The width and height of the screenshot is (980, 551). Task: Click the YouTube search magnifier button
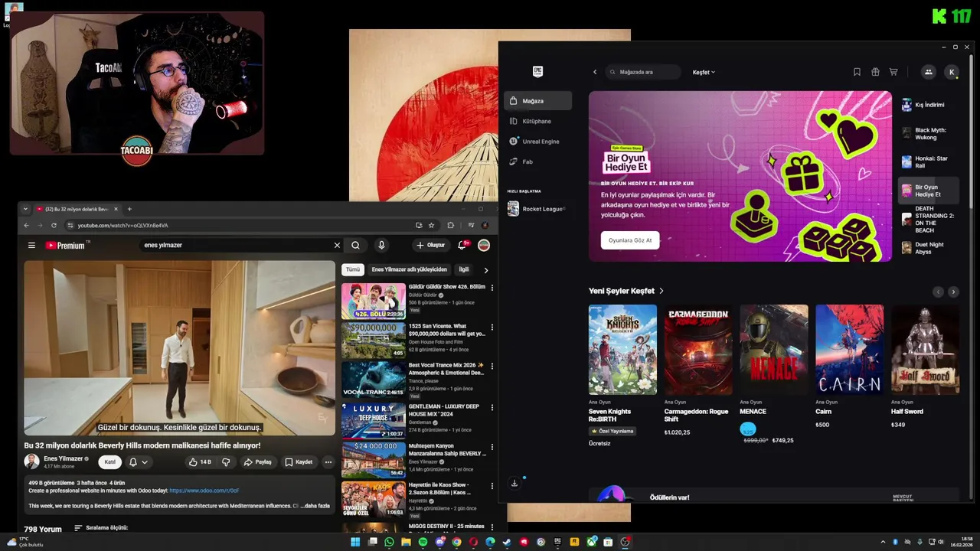click(355, 246)
